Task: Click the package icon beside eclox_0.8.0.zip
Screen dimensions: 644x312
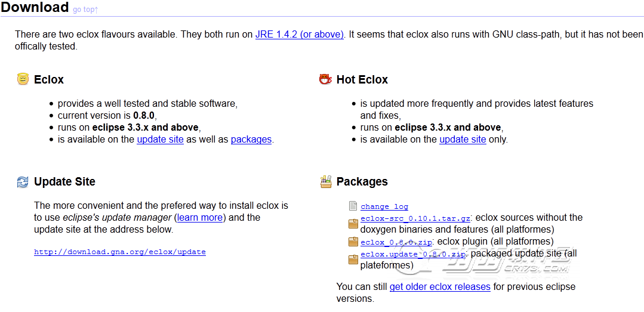Action: pos(353,242)
